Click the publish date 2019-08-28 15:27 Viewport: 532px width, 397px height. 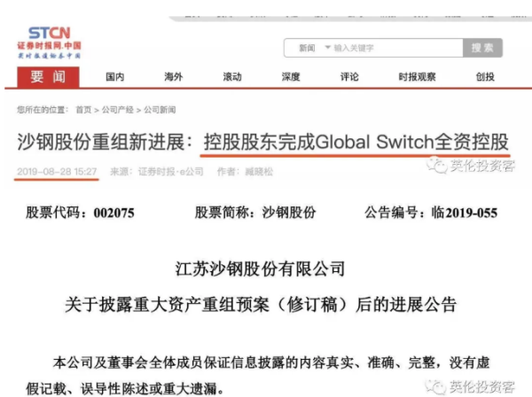pos(57,172)
